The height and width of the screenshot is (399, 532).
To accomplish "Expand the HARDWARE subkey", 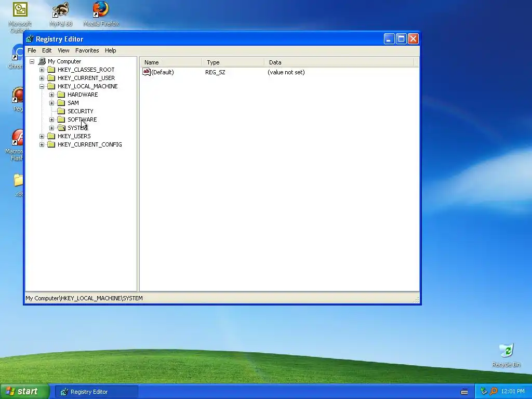I will pos(51,95).
